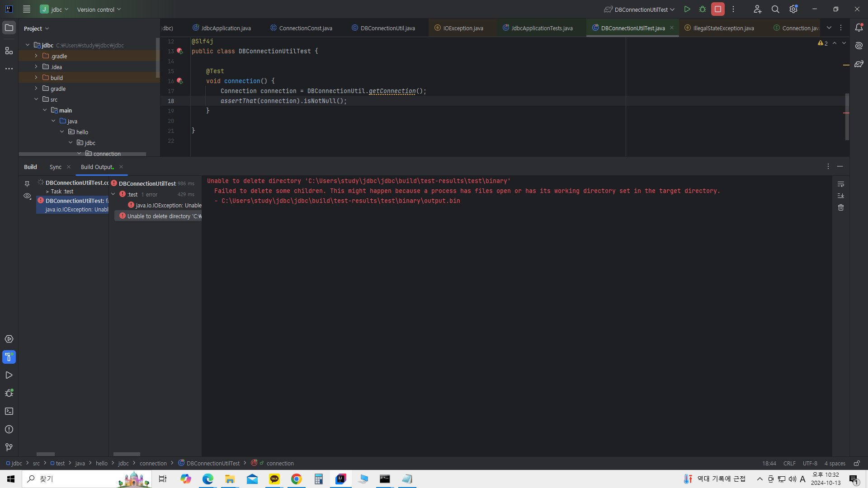
Task: Switch to DBConnectionUtil.java tab
Action: point(383,28)
